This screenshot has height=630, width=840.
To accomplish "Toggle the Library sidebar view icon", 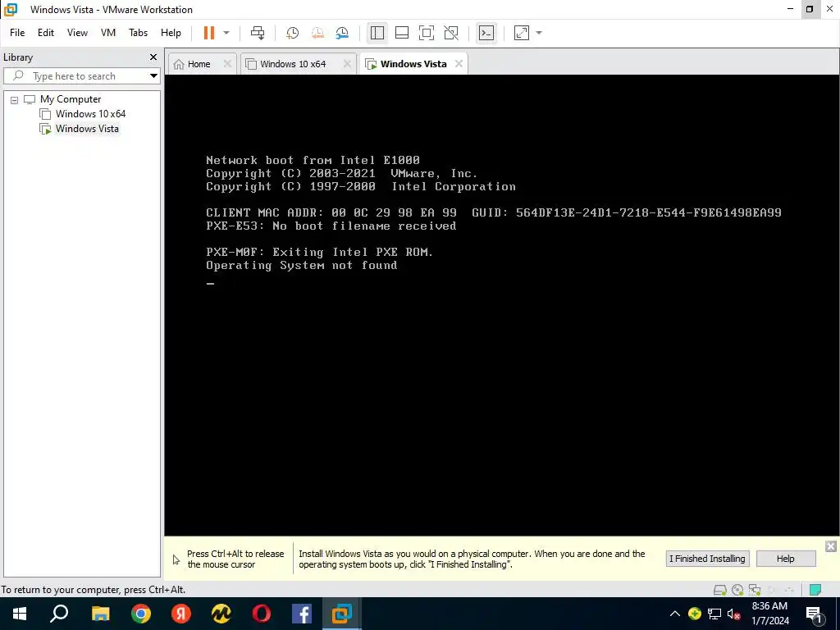I will point(377,33).
